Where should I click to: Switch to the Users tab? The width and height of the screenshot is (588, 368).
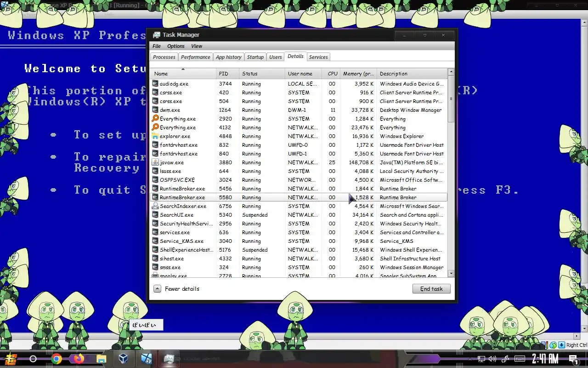pyautogui.click(x=276, y=57)
